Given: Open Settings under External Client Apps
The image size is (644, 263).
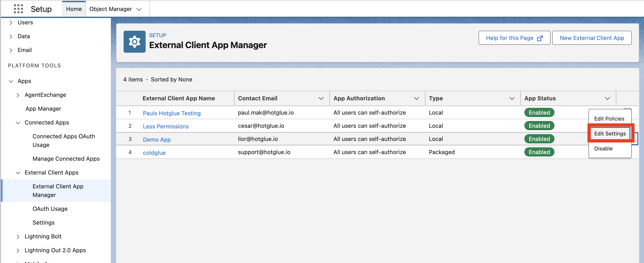Looking at the screenshot, I should point(44,223).
